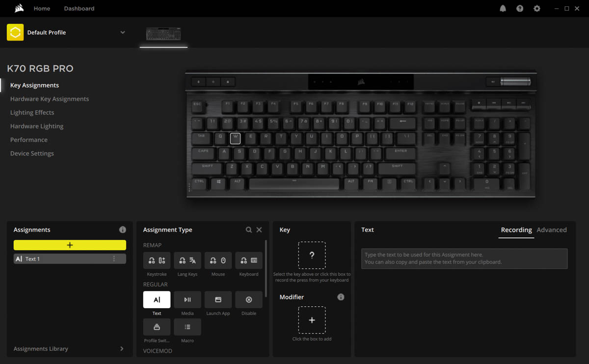Image resolution: width=589 pixels, height=364 pixels.
Task: Open Device Settings section
Action: pyautogui.click(x=32, y=154)
